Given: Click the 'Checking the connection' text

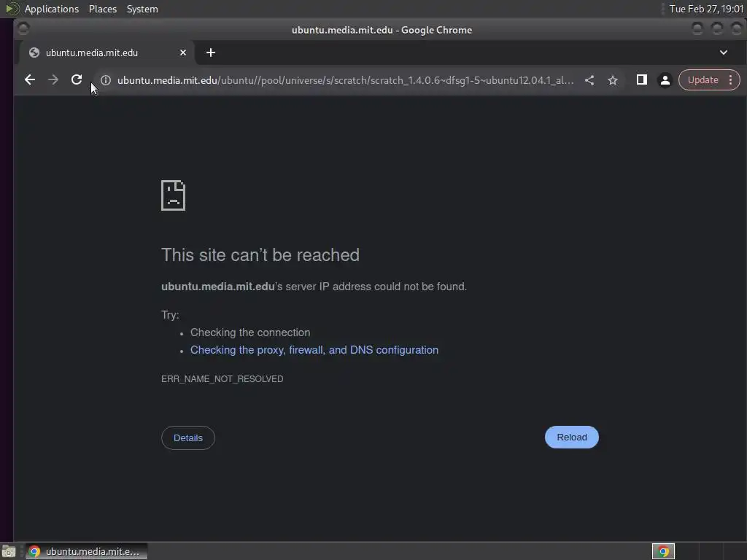Looking at the screenshot, I should click(250, 332).
